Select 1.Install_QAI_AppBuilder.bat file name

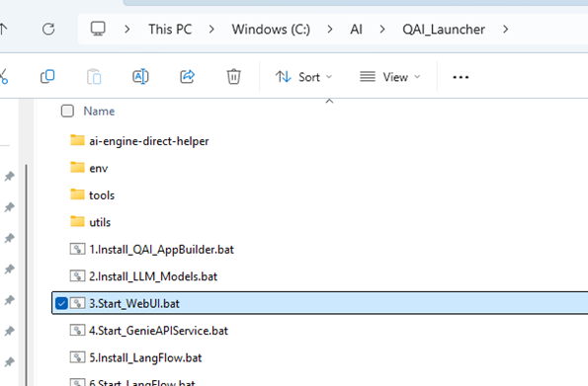coord(161,250)
